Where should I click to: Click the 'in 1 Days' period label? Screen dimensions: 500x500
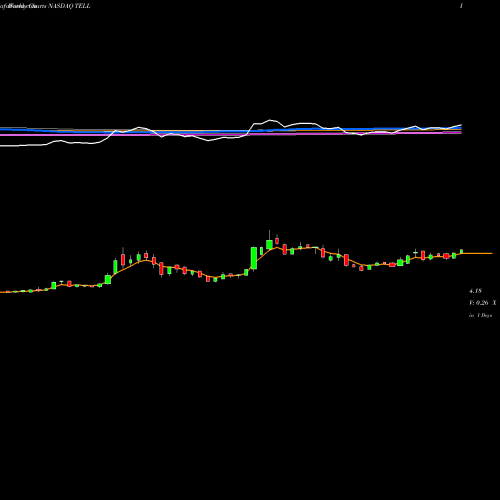pyautogui.click(x=480, y=315)
